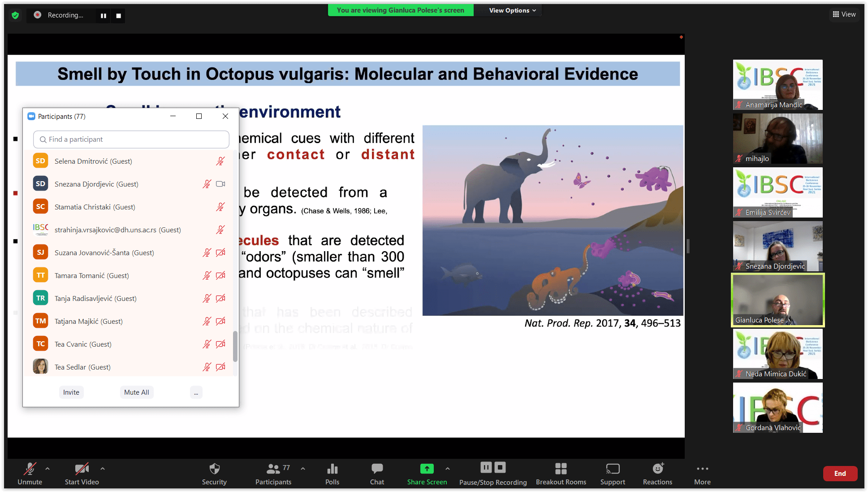Viewport: 868px width, 492px height.
Task: Click Snezana Djordjevic's muted mic icon
Action: click(x=207, y=184)
